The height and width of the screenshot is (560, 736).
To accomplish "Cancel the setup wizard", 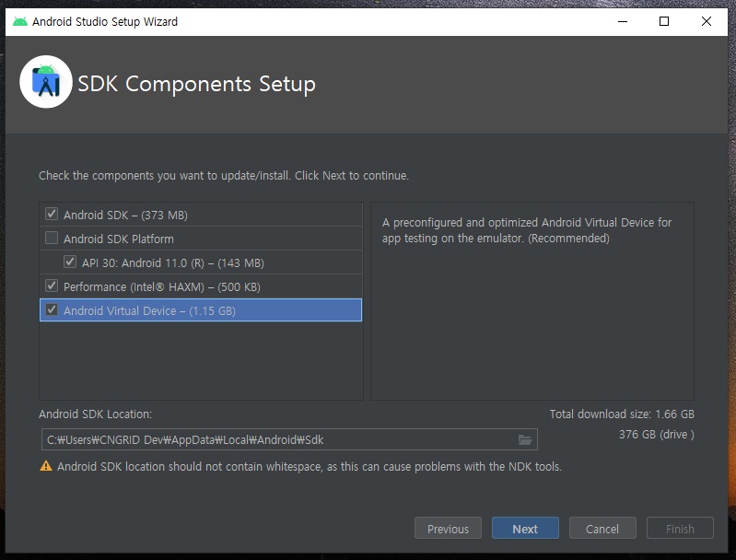I will pos(602,529).
